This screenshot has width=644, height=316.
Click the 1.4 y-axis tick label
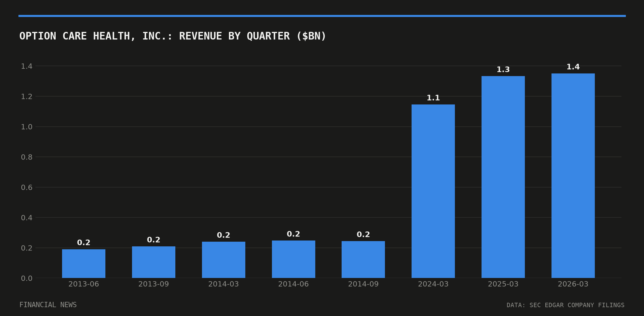[x=27, y=66]
